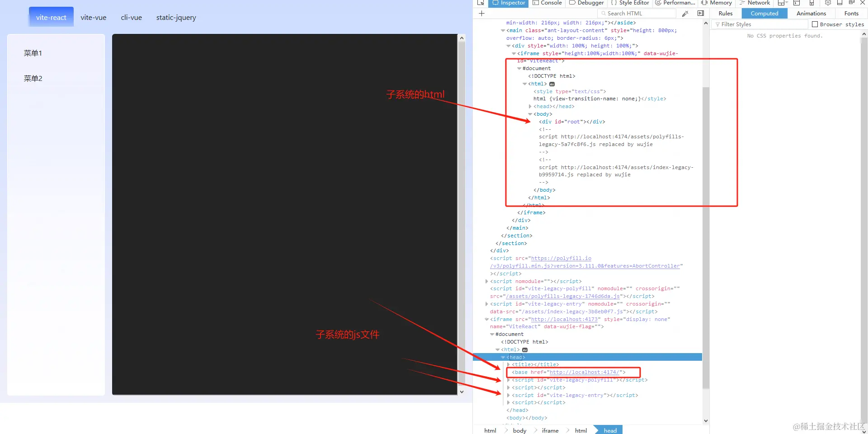This screenshot has width=868, height=434.
Task: Open the Network panel
Action: (755, 3)
